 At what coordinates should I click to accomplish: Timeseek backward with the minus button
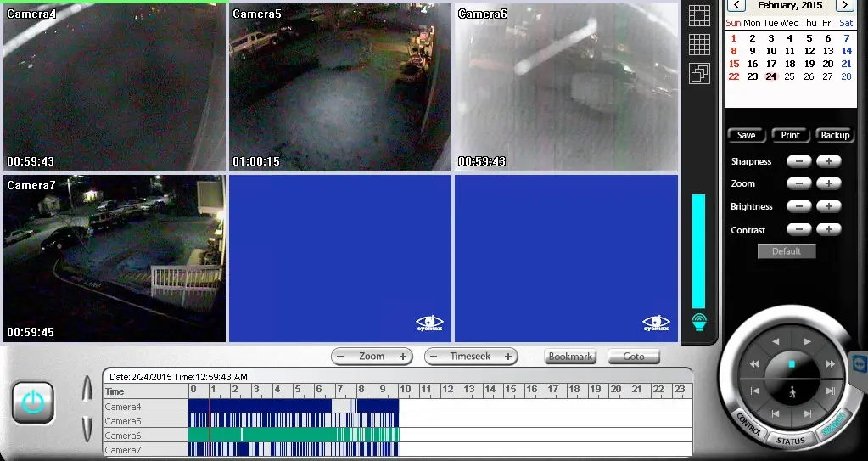[x=434, y=357]
